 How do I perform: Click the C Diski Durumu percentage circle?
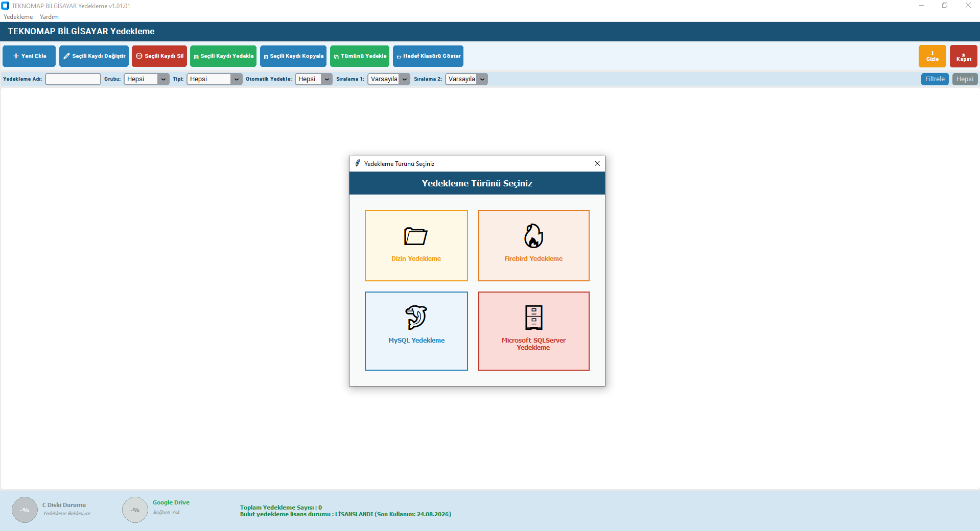coord(25,510)
